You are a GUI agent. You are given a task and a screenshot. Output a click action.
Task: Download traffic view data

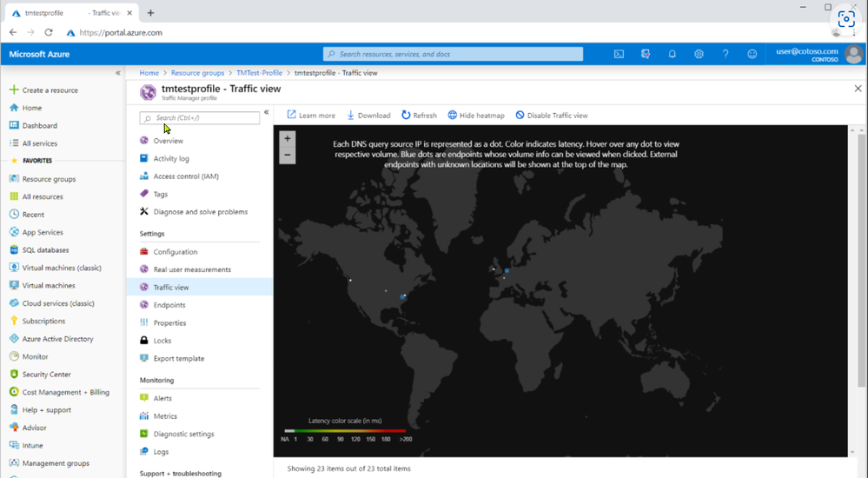tap(368, 116)
